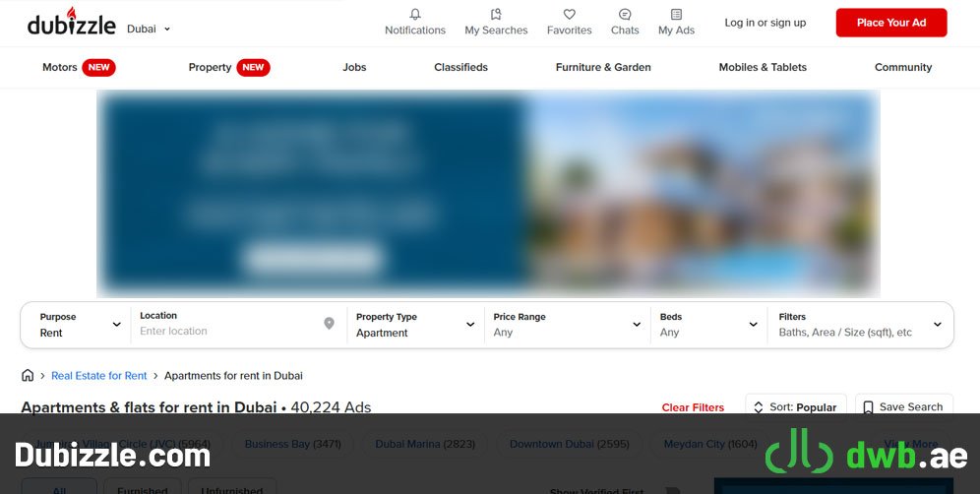Screen dimensions: 980x494
Task: Open Sort: Popular dropdown
Action: coord(796,407)
